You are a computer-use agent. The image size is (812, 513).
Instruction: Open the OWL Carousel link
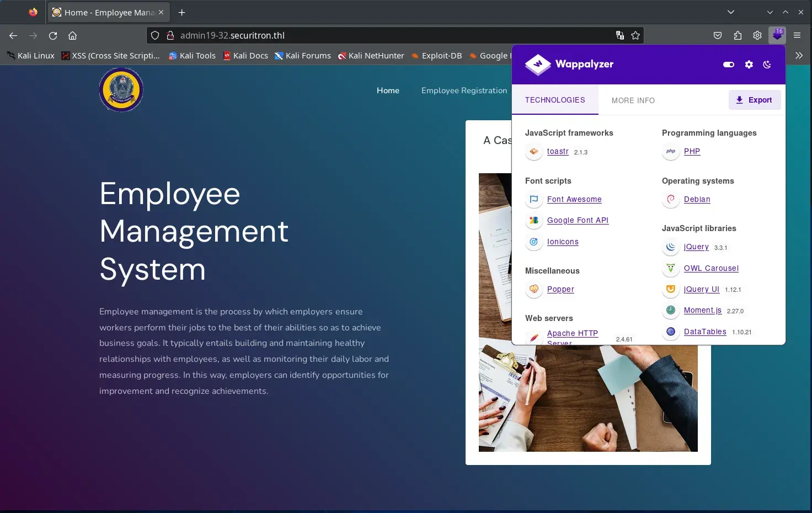(x=711, y=268)
